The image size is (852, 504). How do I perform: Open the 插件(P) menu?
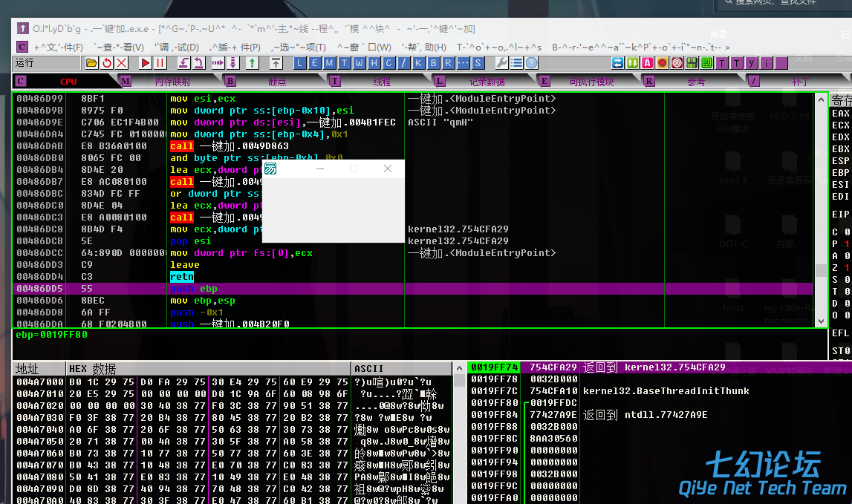point(235,48)
